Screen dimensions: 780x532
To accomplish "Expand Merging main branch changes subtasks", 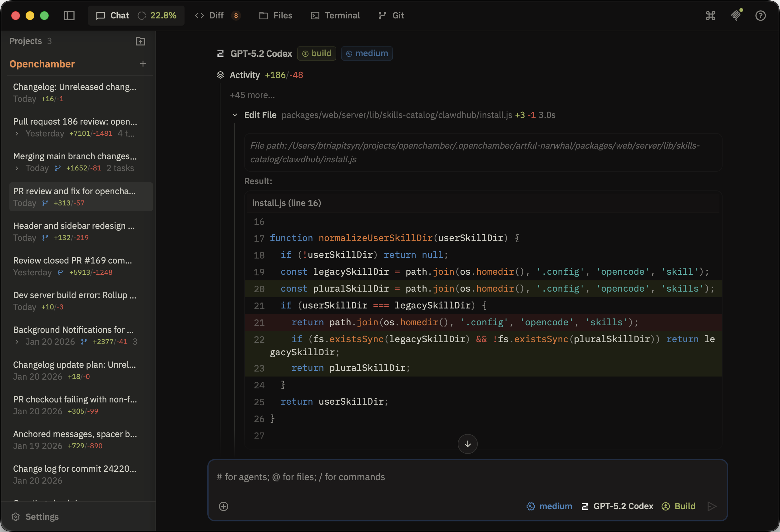I will tap(17, 168).
